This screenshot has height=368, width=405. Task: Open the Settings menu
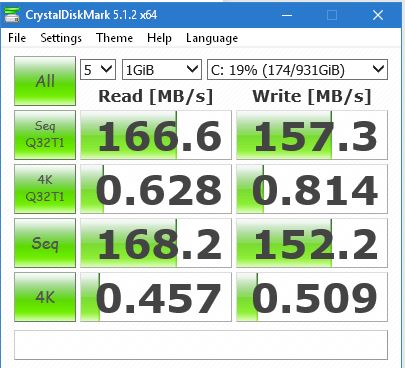tap(61, 38)
